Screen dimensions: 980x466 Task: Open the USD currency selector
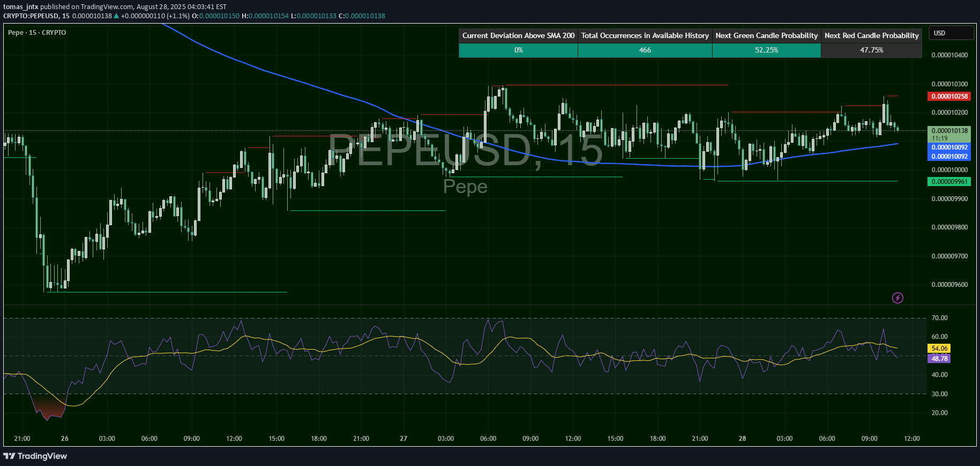click(951, 33)
